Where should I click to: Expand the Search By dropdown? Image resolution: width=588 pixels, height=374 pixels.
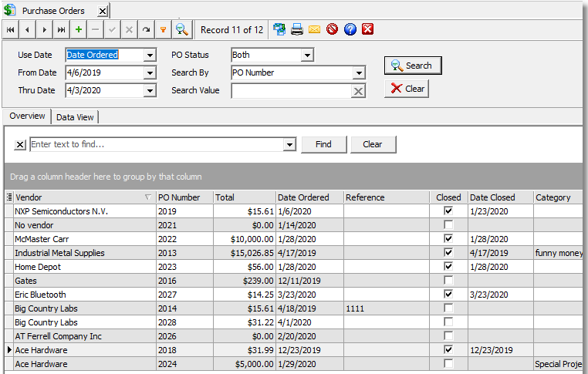pos(359,72)
